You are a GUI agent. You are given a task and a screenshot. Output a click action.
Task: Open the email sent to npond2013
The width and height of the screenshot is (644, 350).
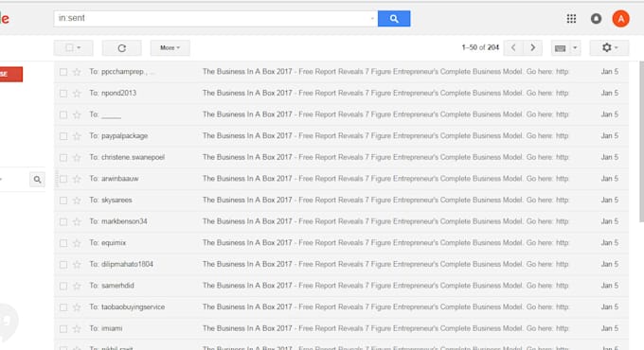click(341, 93)
